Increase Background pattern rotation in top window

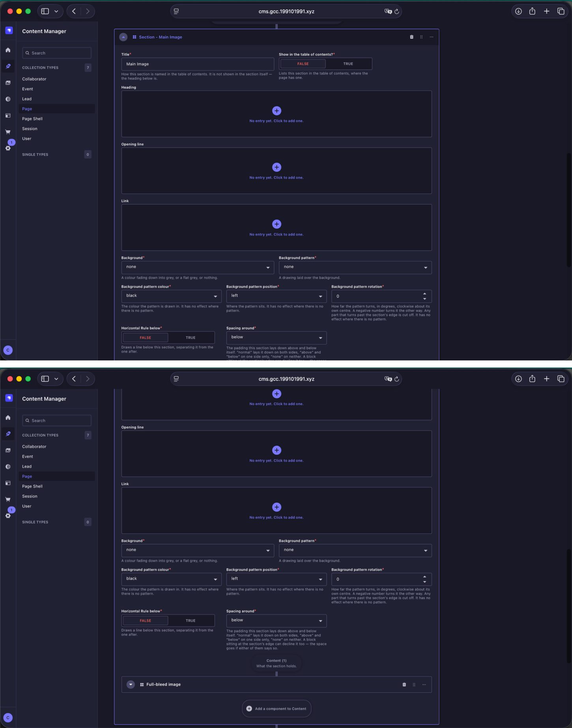(424, 294)
